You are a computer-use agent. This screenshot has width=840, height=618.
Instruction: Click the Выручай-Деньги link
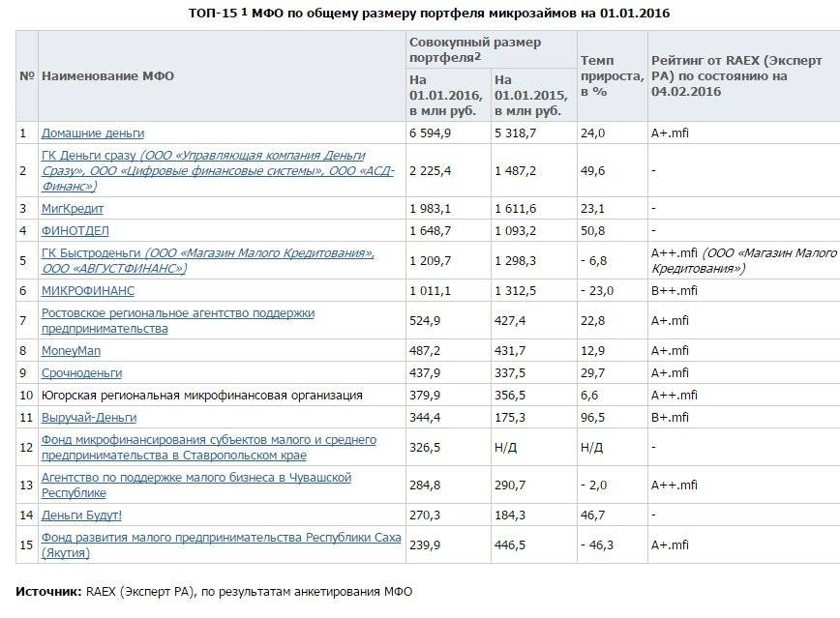(x=88, y=417)
